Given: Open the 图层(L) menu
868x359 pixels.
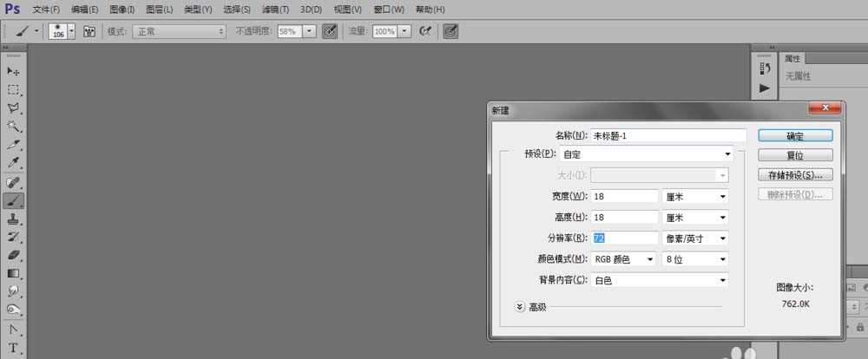Looking at the screenshot, I should tap(159, 10).
